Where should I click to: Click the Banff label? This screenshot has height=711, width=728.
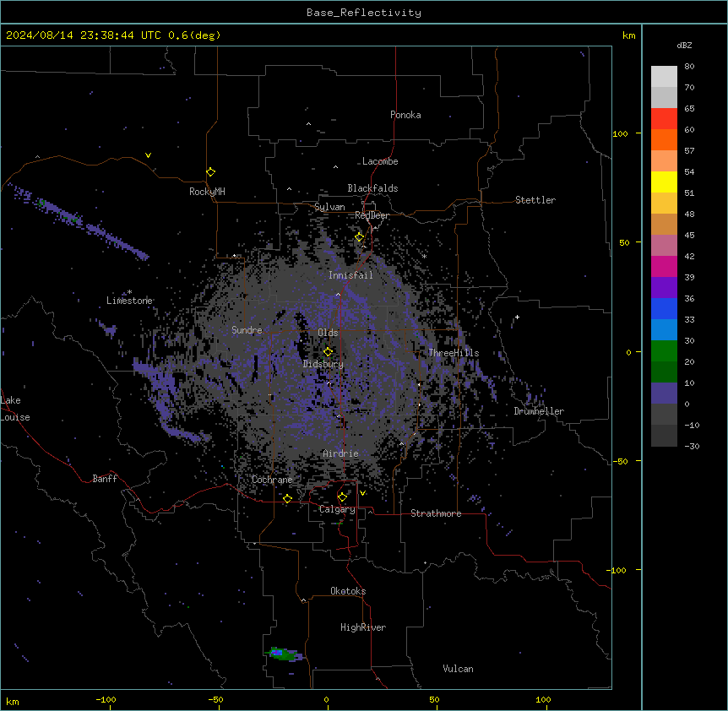105,479
